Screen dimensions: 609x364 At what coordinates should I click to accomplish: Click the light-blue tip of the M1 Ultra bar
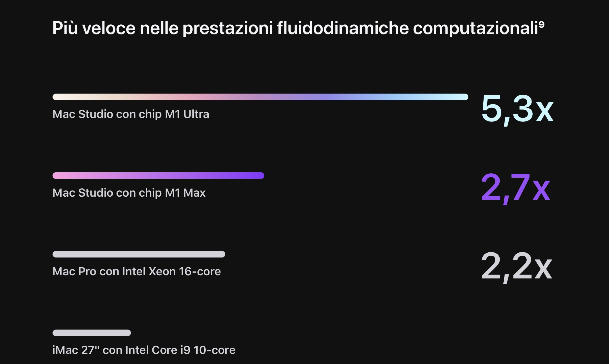coord(461,97)
